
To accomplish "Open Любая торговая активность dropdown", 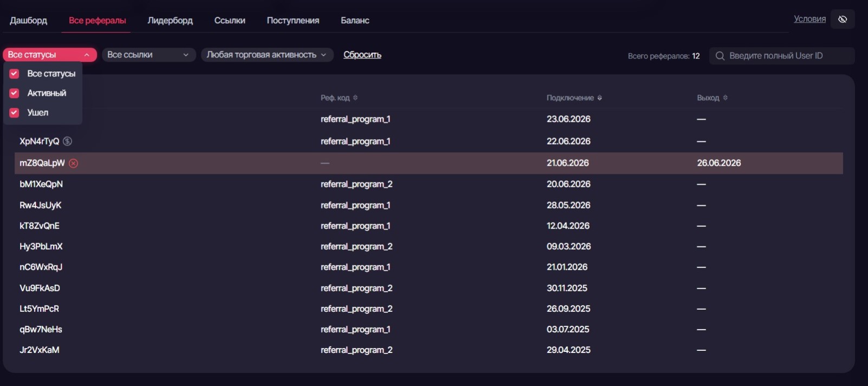I will pyautogui.click(x=267, y=55).
